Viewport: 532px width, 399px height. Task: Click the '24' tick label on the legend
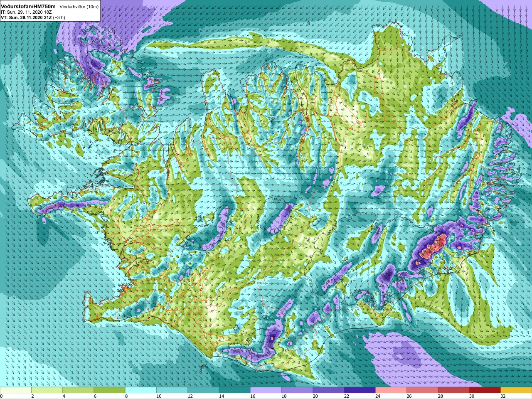point(378,396)
